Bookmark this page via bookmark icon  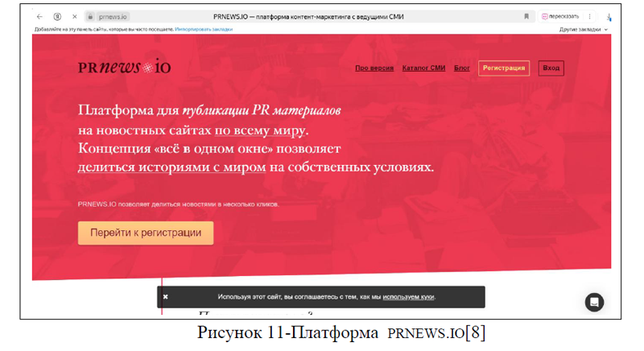[526, 17]
